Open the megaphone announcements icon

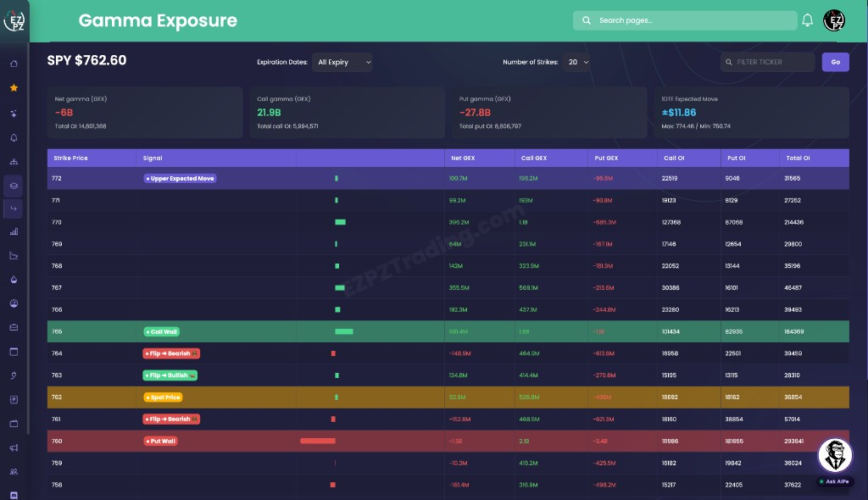[14, 447]
